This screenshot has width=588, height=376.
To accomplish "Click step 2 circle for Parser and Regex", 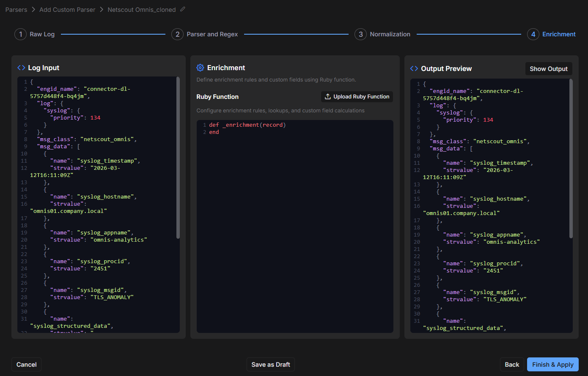I will pos(177,34).
